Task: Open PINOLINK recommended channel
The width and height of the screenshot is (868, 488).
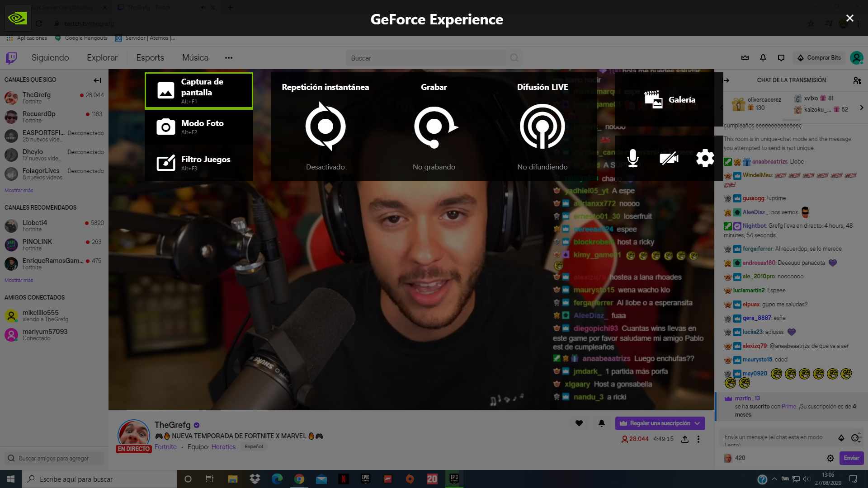Action: (x=54, y=244)
